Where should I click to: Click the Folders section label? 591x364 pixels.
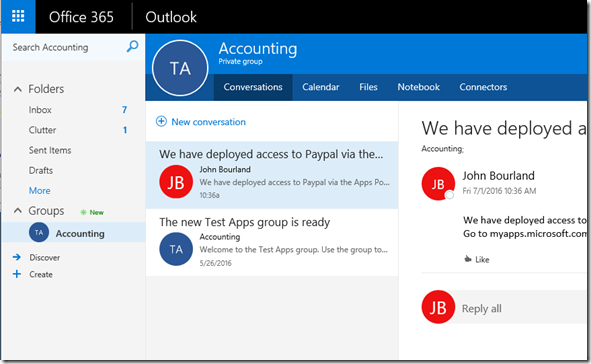coord(46,89)
